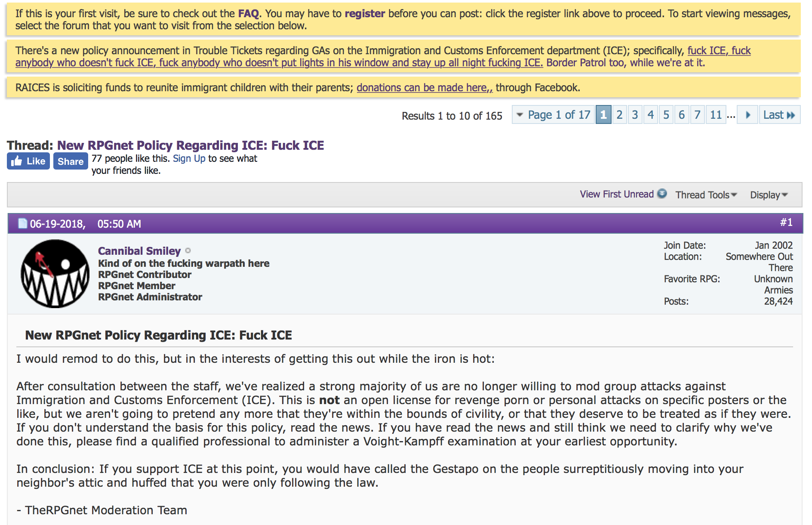
Task: Open the donations can be made here link
Action: pos(424,88)
